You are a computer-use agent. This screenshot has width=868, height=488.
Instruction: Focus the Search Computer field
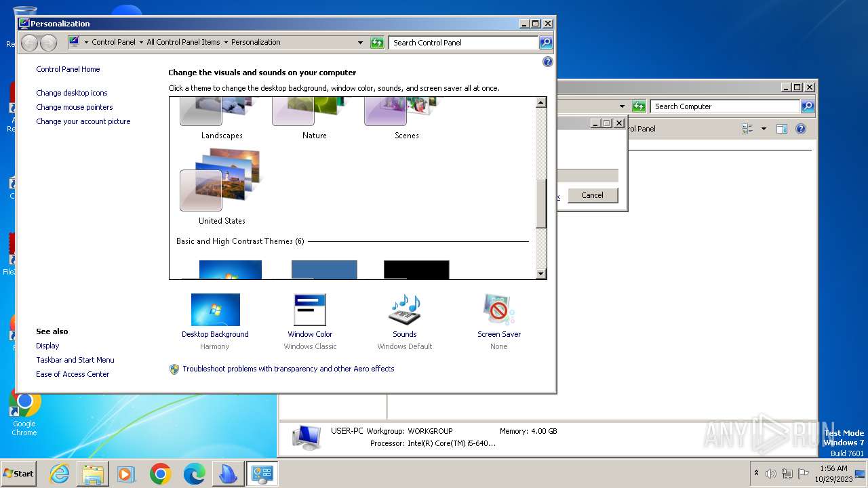coord(725,106)
